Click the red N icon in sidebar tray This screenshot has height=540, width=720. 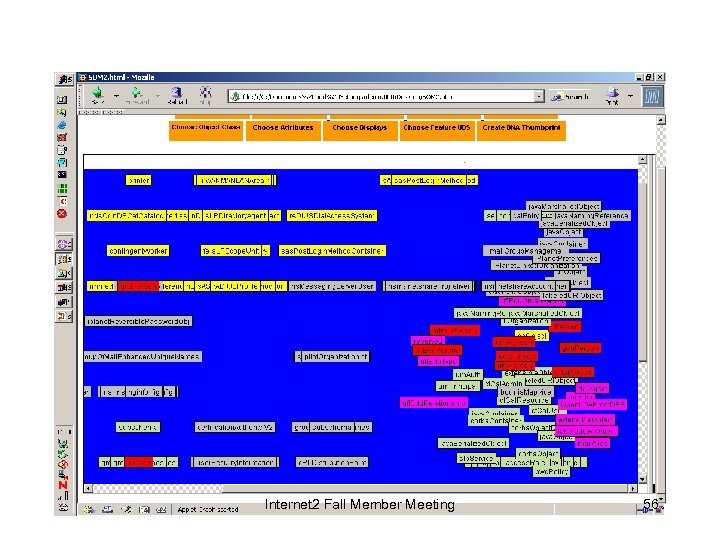[x=63, y=485]
